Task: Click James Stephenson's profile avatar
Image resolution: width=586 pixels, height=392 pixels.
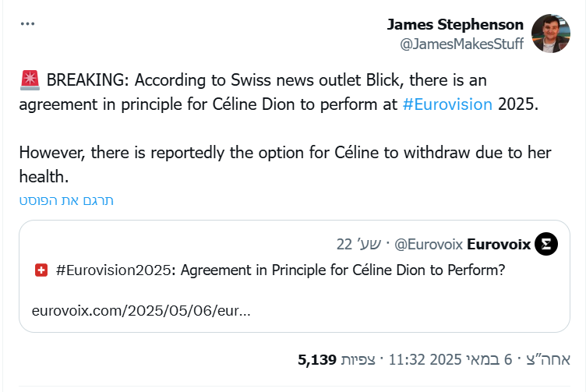Action: point(551,34)
